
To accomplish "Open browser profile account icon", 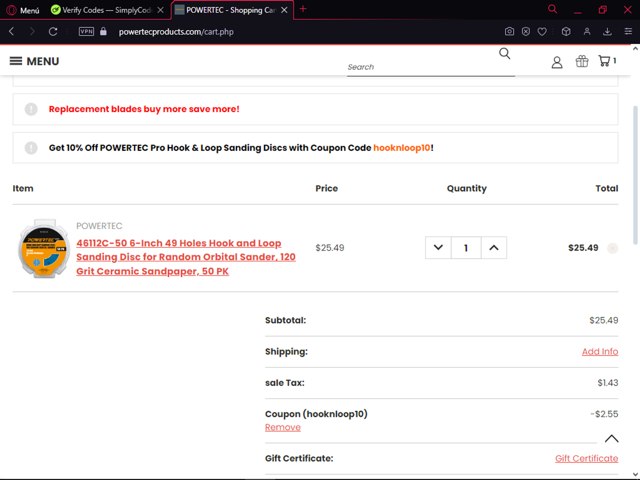I will [587, 31].
